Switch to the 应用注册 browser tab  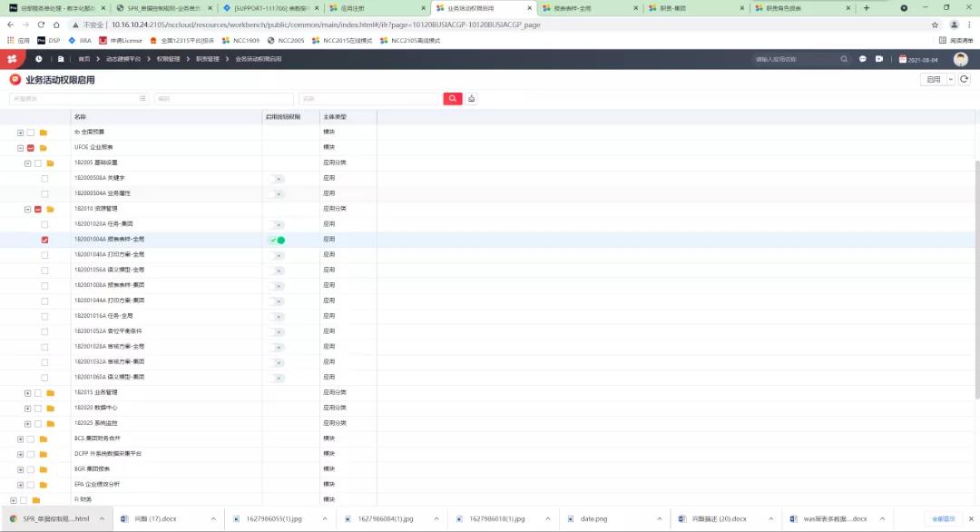[377, 8]
